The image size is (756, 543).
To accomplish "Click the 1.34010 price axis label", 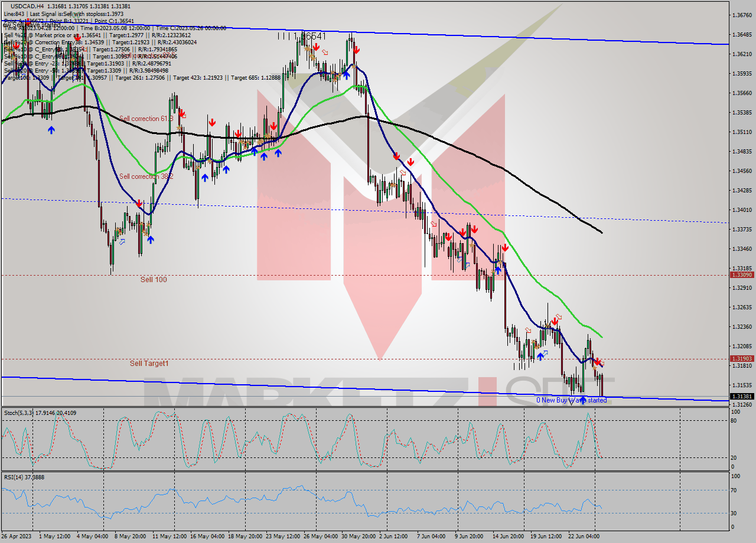I will click(741, 210).
